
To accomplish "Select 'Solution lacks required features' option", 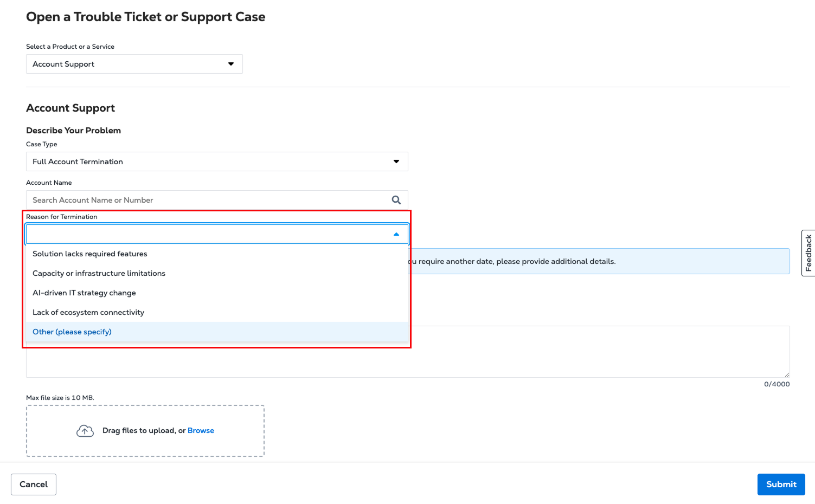I will (90, 254).
